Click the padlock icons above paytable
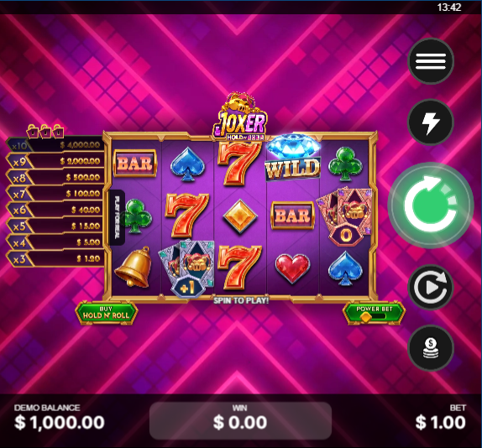Image resolution: width=482 pixels, height=448 pixels. [45, 131]
